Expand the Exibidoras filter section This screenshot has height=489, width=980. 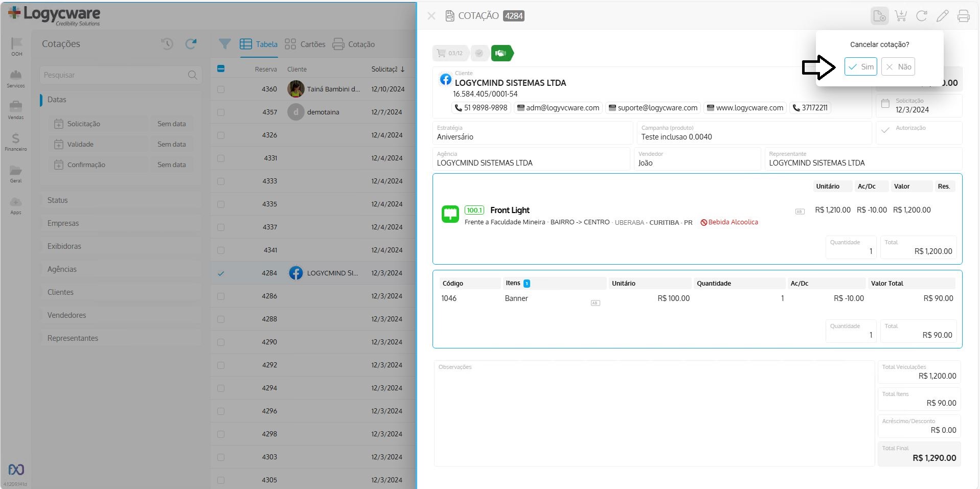[x=121, y=246]
